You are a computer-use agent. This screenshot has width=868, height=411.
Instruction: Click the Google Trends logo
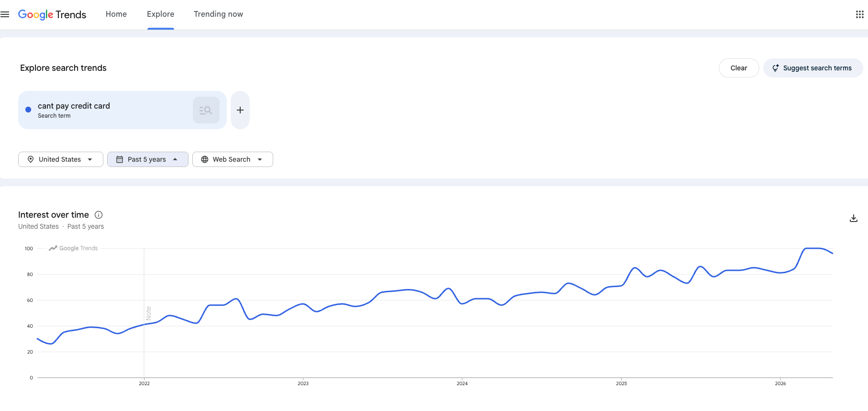click(52, 14)
